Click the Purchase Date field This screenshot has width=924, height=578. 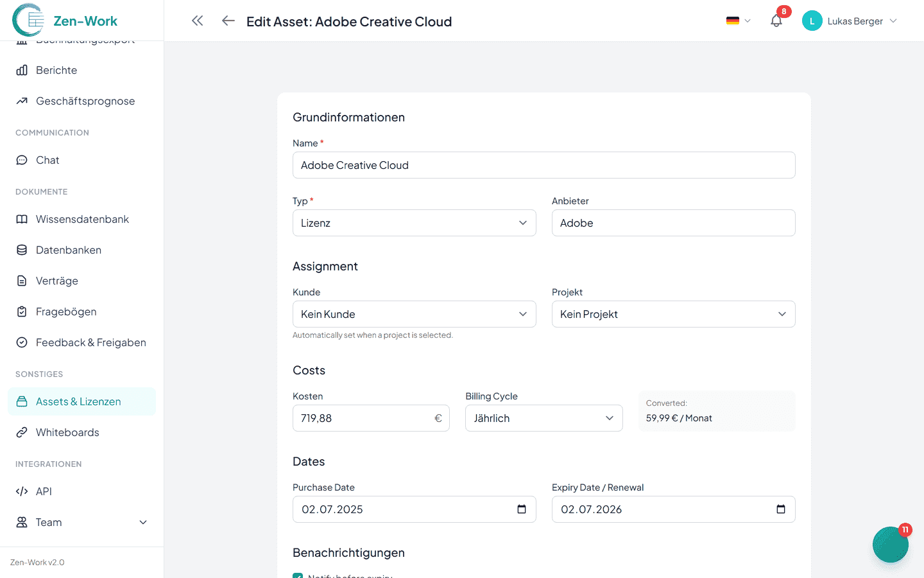coord(415,509)
